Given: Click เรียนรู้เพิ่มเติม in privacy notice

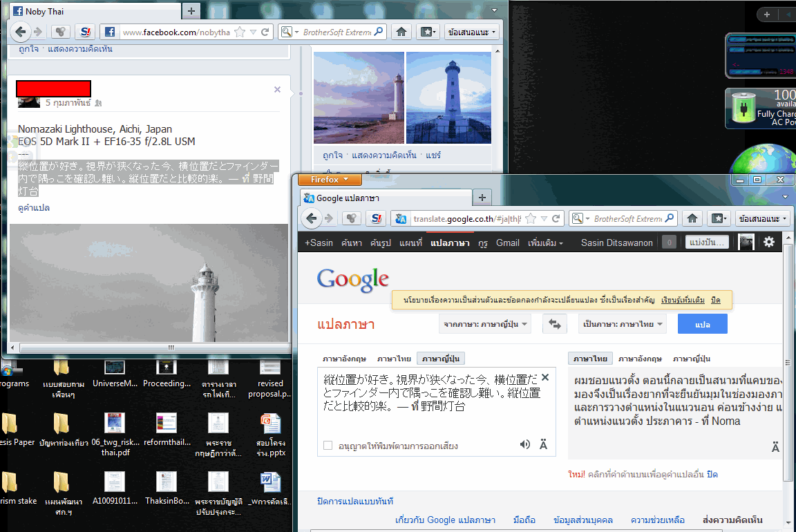Looking at the screenshot, I should (683, 300).
